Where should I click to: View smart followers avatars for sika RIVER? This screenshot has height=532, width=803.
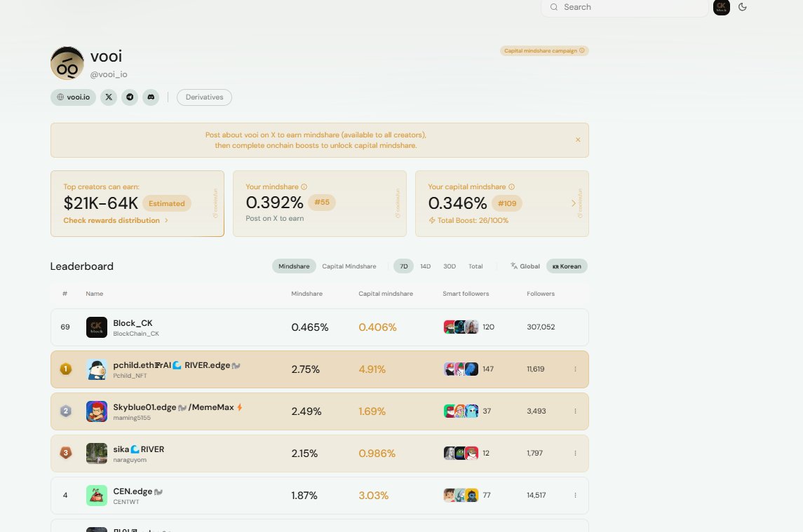461,453
